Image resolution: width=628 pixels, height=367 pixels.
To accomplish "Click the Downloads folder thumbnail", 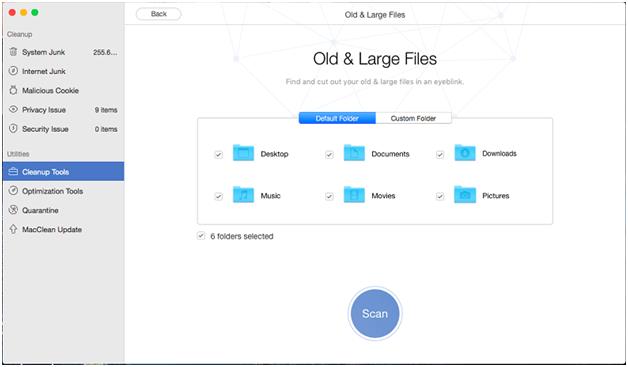I will (x=465, y=153).
